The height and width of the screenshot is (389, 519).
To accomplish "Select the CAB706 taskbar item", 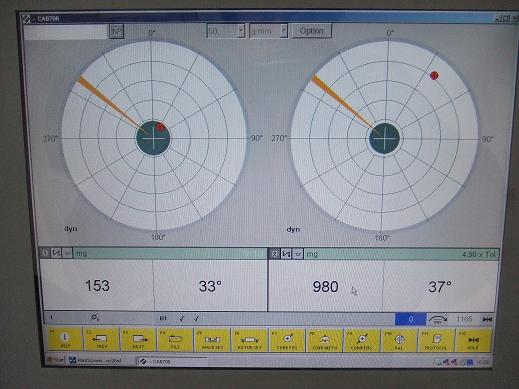I will click(172, 361).
